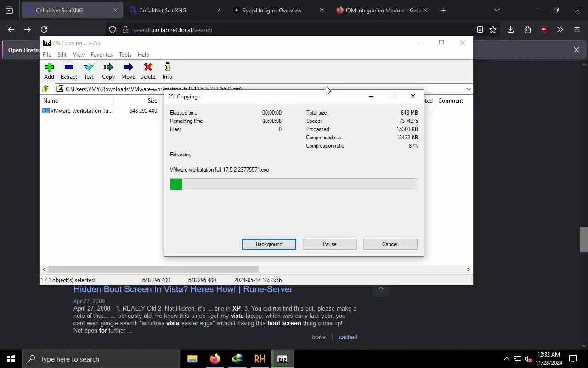Click the Firefox forward arrow
Image resolution: width=588 pixels, height=368 pixels.
pyautogui.click(x=28, y=29)
